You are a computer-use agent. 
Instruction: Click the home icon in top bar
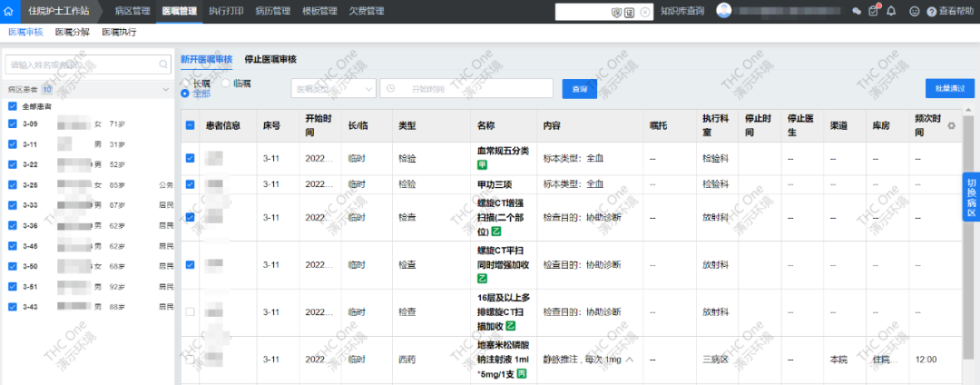click(x=9, y=11)
